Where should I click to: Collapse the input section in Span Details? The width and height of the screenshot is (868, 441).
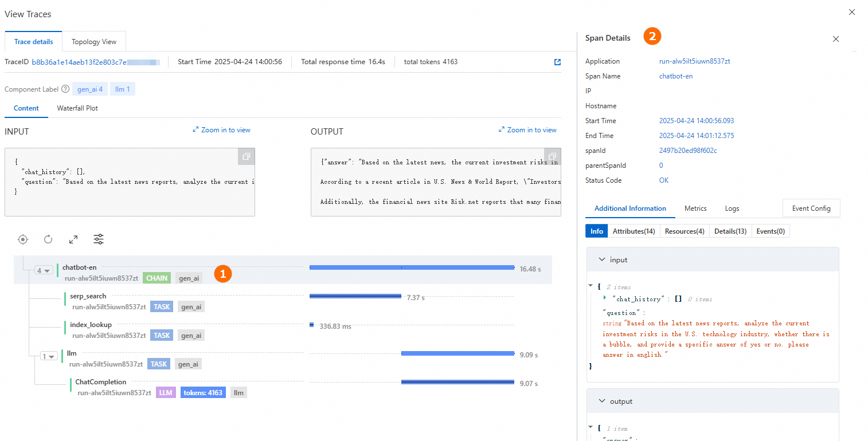click(602, 260)
